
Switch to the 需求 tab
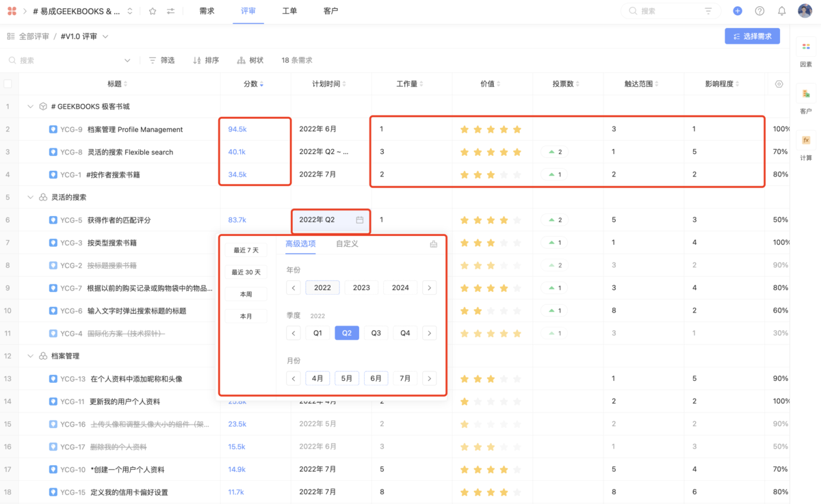207,11
